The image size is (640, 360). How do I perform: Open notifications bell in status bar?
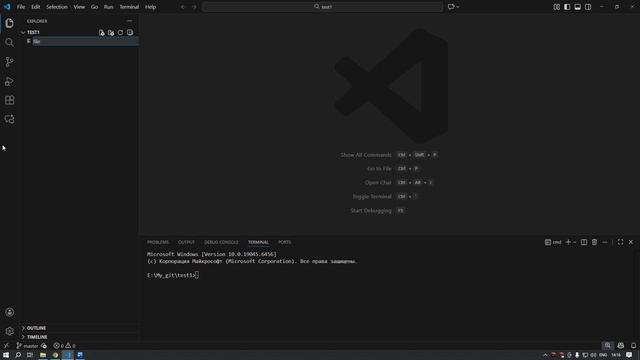point(633,346)
